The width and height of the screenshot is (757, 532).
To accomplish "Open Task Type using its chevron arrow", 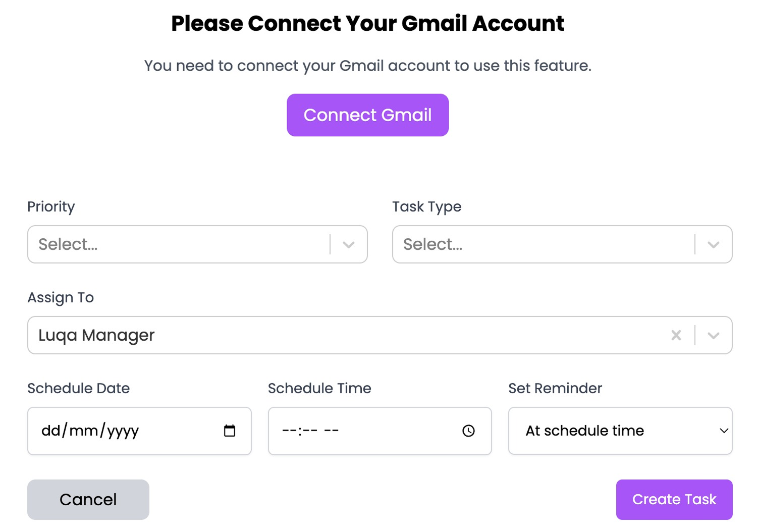I will tap(713, 245).
